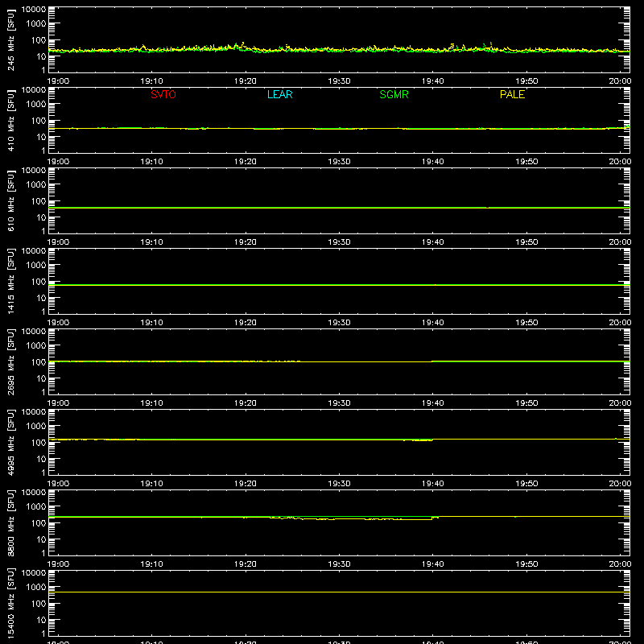Select the 15400 MHz [SFU] axis title
This screenshot has height=644, width=644.
click(10, 604)
